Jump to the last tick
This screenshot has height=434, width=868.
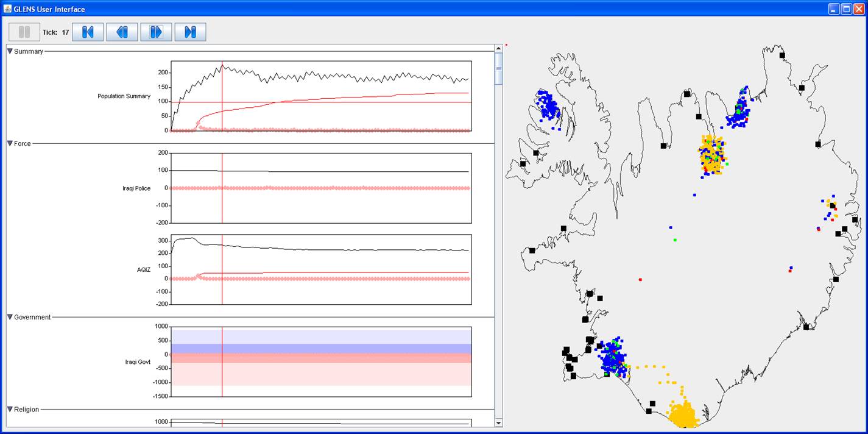pyautogui.click(x=190, y=32)
